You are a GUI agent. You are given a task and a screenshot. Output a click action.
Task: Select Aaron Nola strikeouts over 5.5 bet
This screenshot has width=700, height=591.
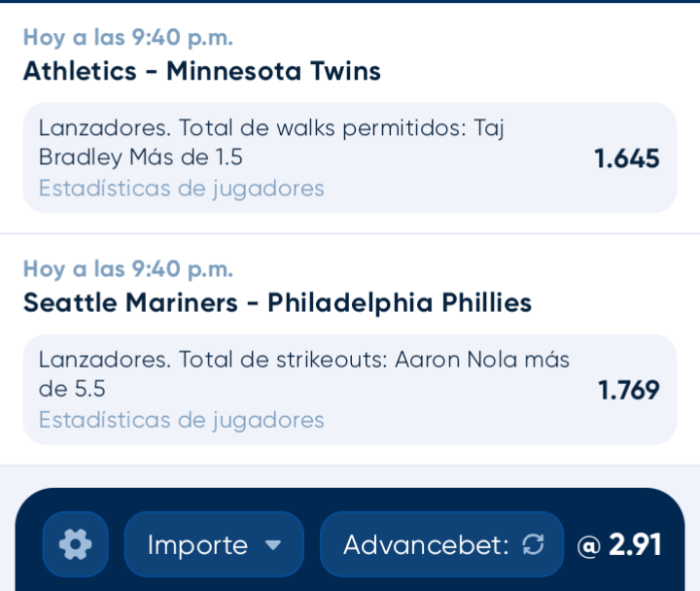[x=350, y=389]
